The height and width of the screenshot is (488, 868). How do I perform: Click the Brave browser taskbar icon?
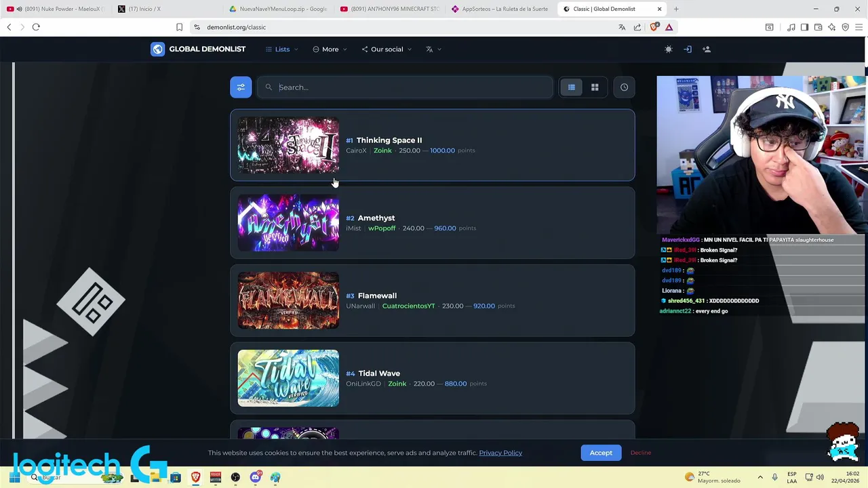195,478
